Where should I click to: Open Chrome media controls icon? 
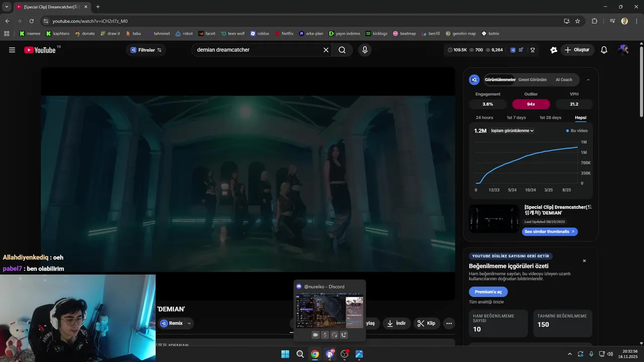612,21
